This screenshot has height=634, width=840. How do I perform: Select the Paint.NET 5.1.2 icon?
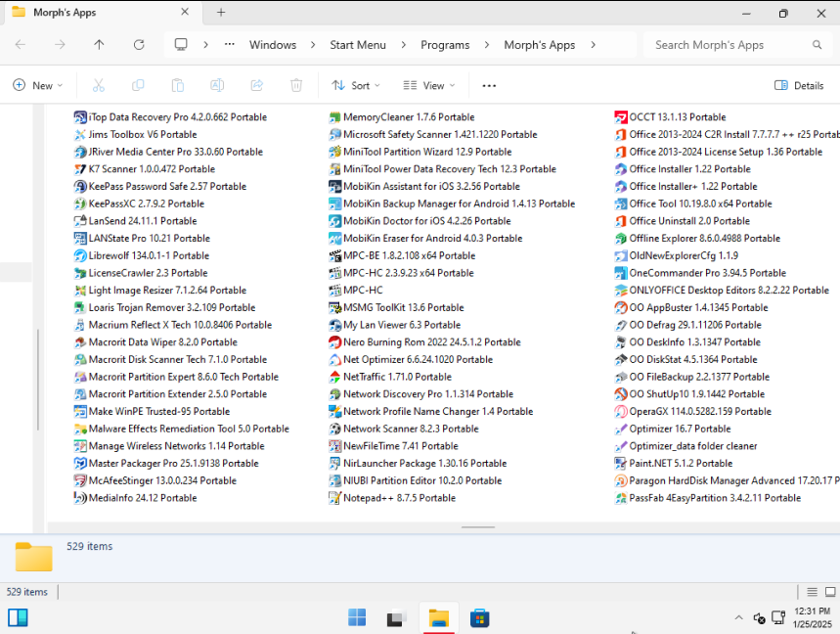coord(621,463)
